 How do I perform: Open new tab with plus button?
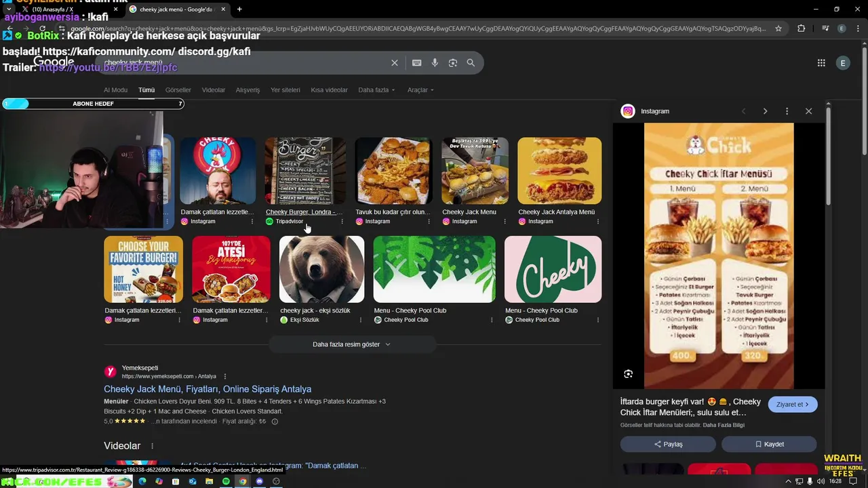point(239,9)
